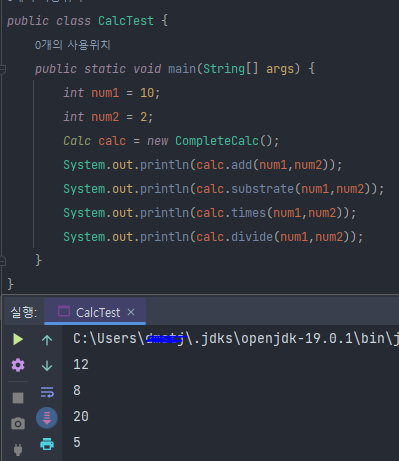Click 'args' parameter in main signature
Viewport: 399px width, 461px height.
(280, 69)
